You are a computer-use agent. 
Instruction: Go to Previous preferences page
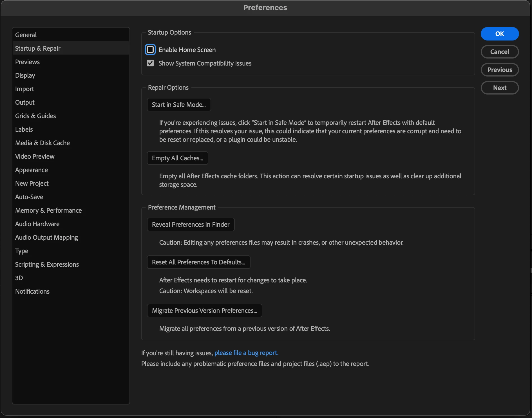pos(500,70)
